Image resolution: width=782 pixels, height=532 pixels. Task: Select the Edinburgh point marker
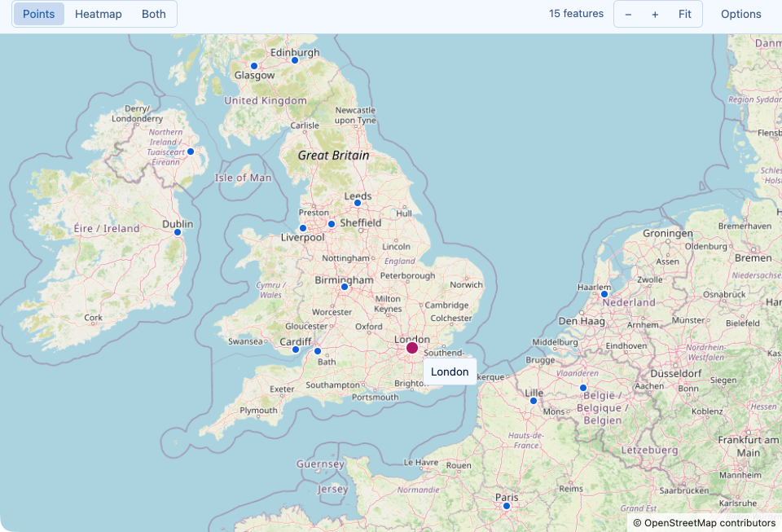pos(295,60)
